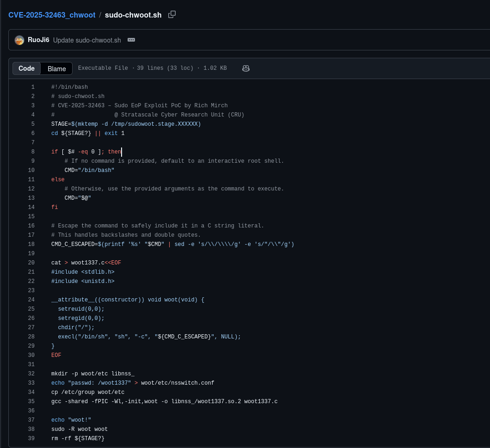
Task: Click the 'chdir("/");' line
Action: pyautogui.click(x=76, y=327)
